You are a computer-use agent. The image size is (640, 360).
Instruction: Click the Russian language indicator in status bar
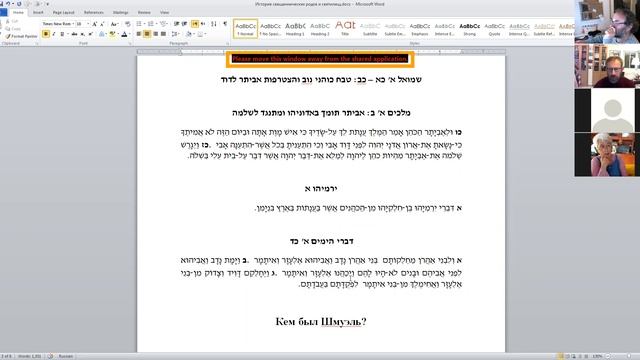click(65, 356)
